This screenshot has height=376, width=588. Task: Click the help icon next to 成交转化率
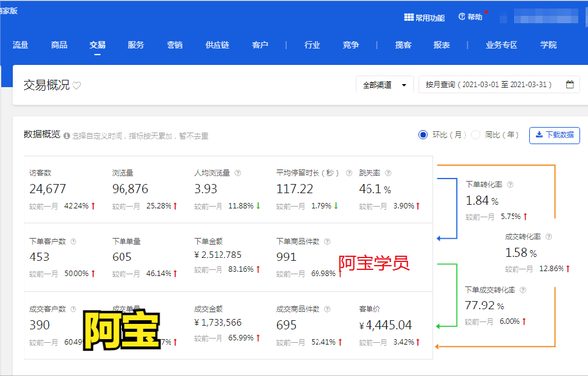[548, 237]
